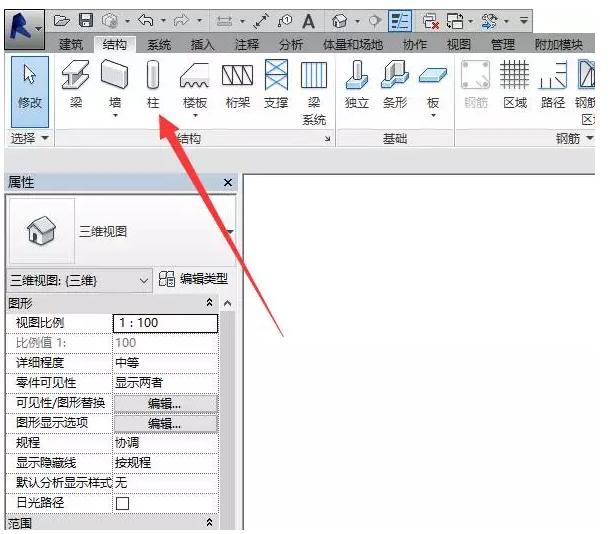Viewport: 615px width, 534px height.
Task: Select the Column (柱) tool
Action: click(153, 84)
